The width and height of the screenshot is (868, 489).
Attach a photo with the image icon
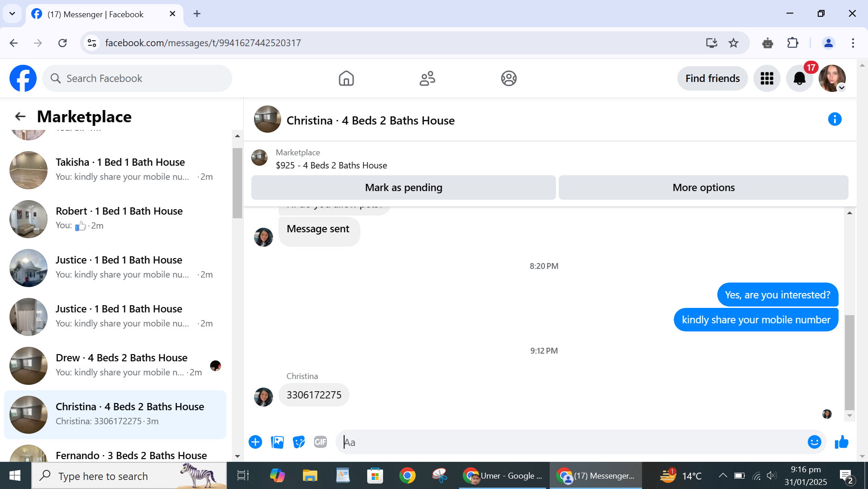click(x=277, y=442)
